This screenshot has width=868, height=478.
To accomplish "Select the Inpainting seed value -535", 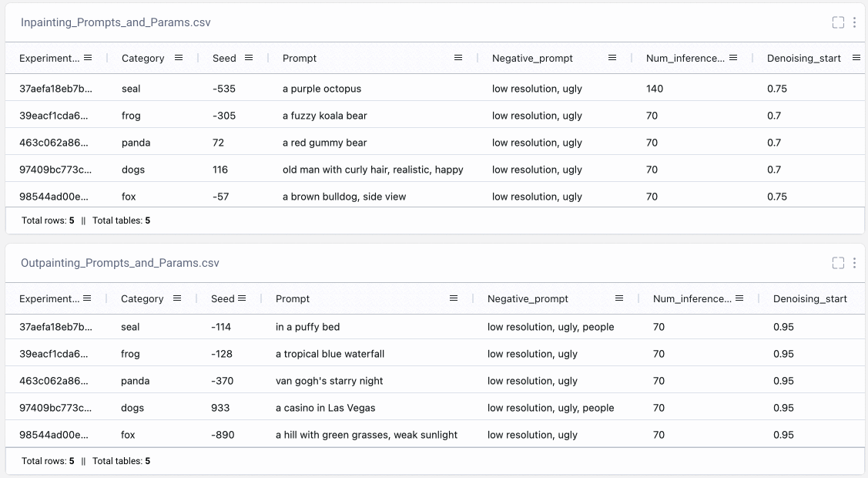I will point(223,89).
